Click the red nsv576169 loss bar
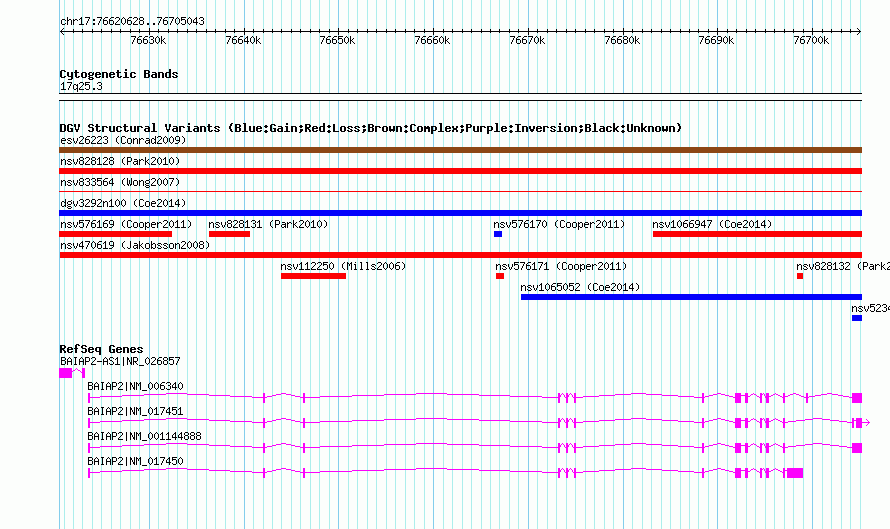890x529 pixels. click(x=116, y=234)
